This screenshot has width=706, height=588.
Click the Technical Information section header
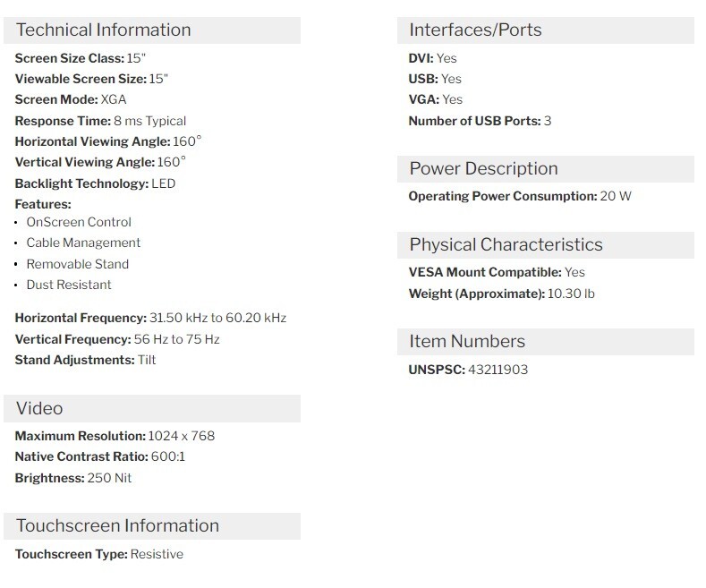(152, 30)
